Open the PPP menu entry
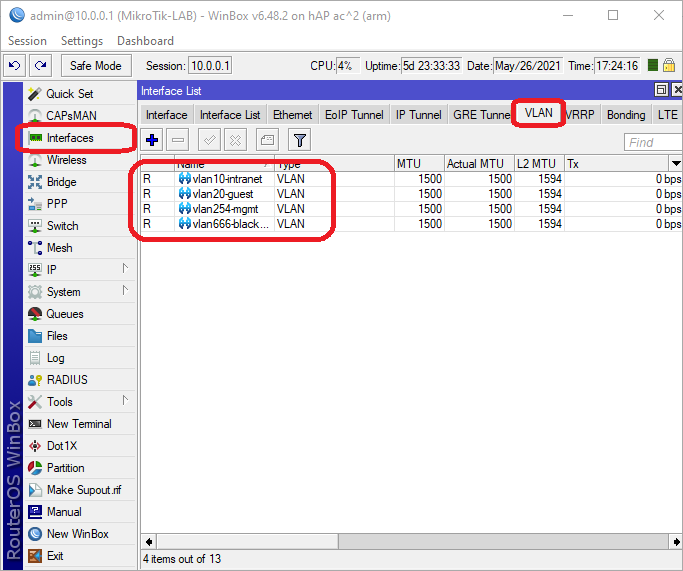Image resolution: width=683 pixels, height=571 pixels. click(x=80, y=203)
